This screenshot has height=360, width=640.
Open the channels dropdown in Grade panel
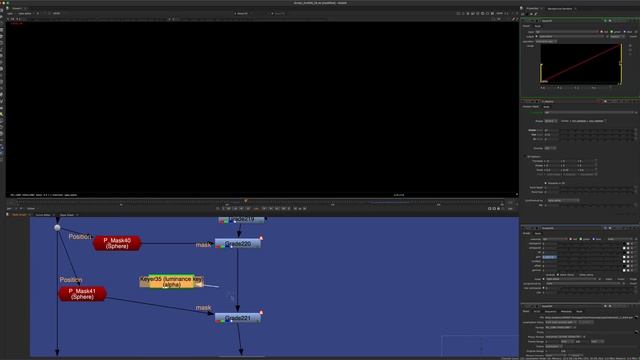pos(556,239)
